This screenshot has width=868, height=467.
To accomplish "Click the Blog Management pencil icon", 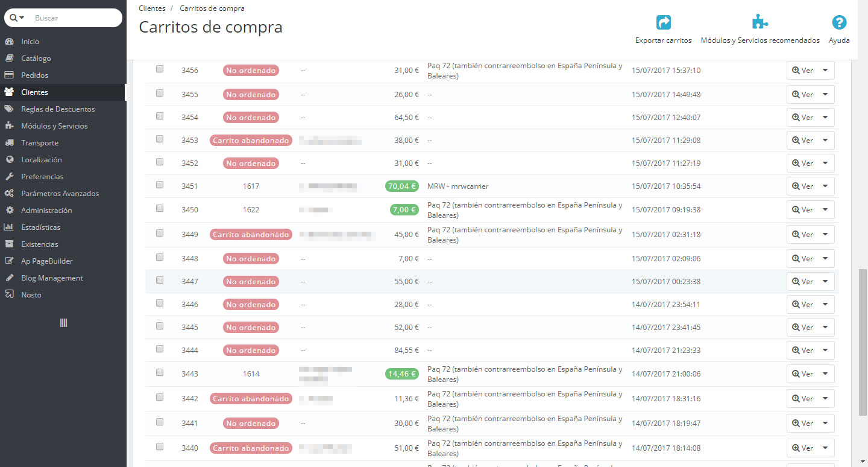I will [x=9, y=278].
